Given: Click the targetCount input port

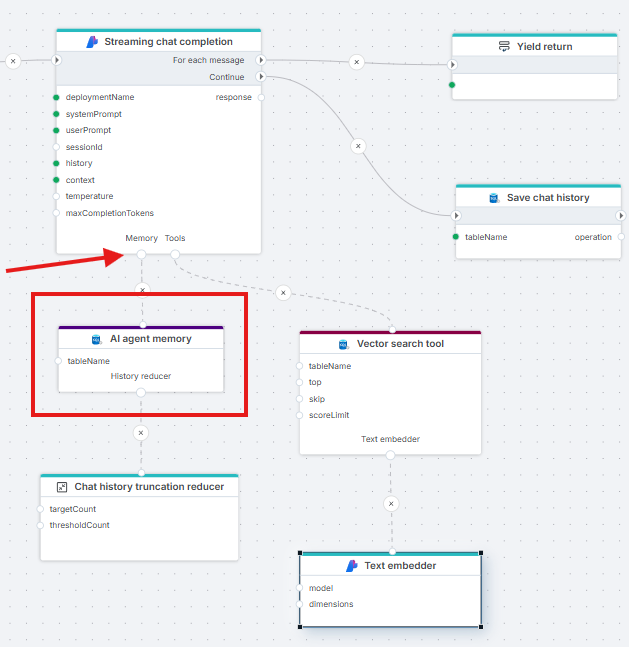Looking at the screenshot, I should click(x=40, y=509).
